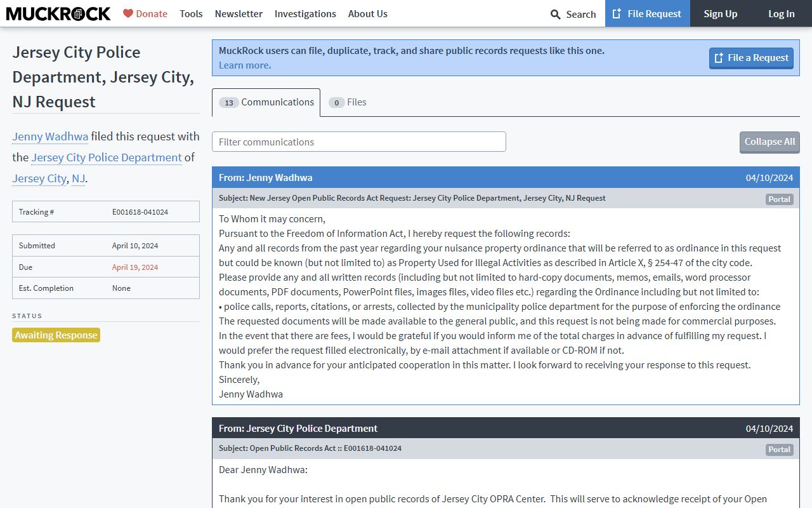Click the heart icon beside Donate

128,13
